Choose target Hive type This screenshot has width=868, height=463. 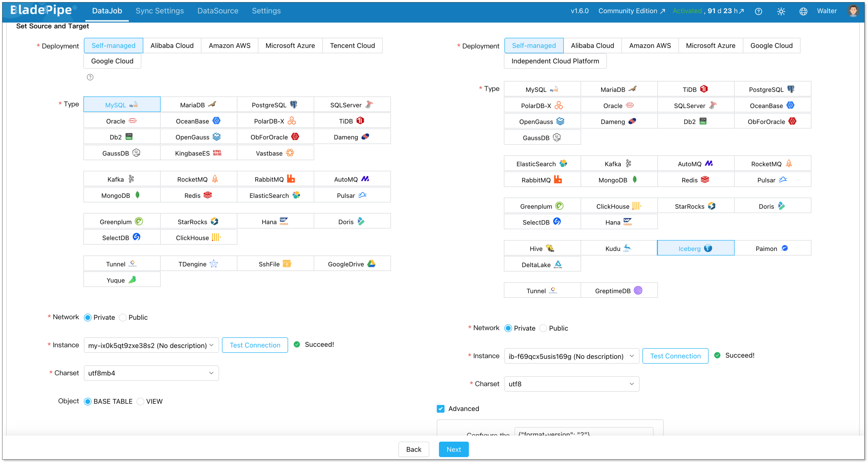(542, 248)
